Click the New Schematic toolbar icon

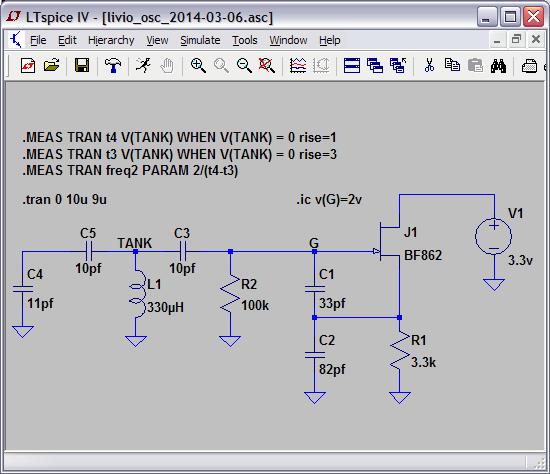(x=28, y=65)
